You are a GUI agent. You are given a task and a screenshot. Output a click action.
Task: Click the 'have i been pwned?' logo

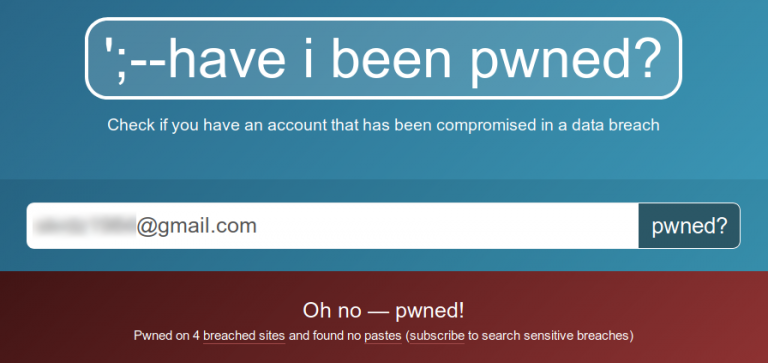pos(383,58)
